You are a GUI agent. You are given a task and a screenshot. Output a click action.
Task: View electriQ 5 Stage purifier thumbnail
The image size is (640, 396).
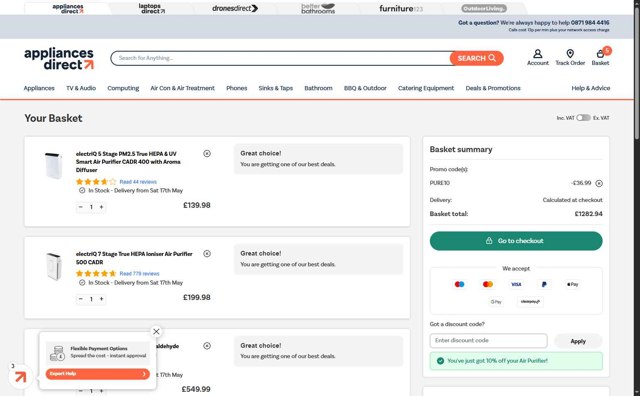point(53,165)
